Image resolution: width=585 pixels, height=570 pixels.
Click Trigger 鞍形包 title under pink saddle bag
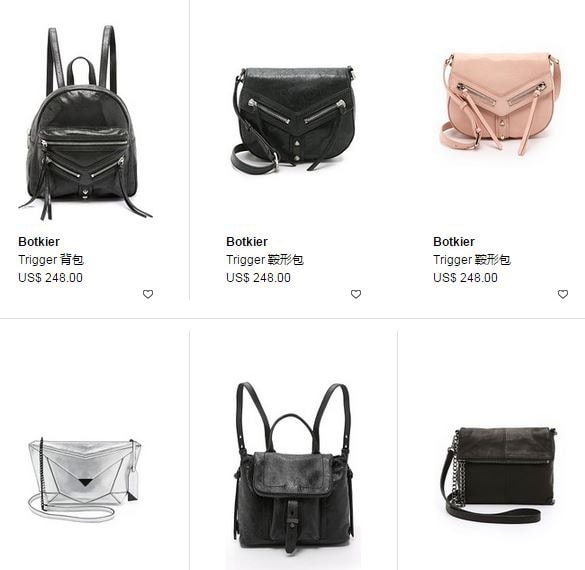[x=472, y=260]
